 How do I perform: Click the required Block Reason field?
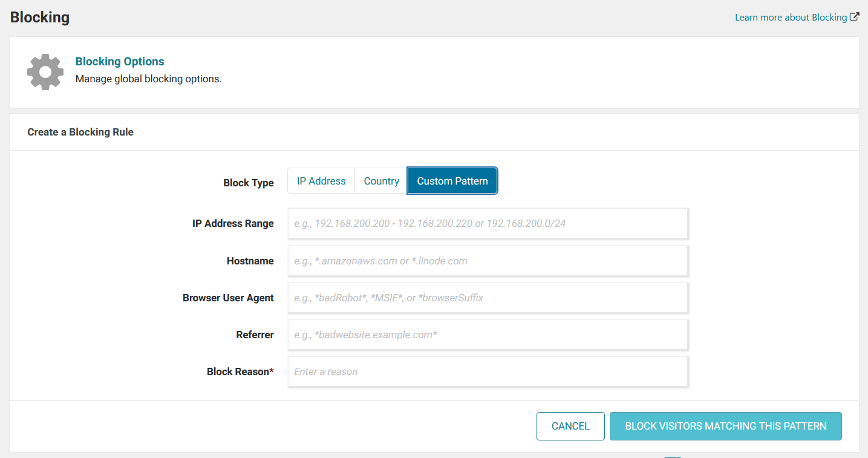pos(488,371)
